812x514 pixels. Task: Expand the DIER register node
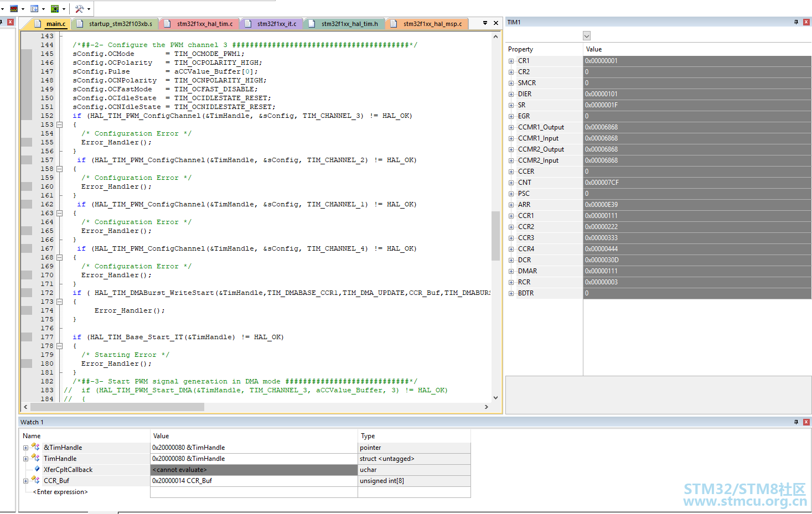[x=511, y=94]
